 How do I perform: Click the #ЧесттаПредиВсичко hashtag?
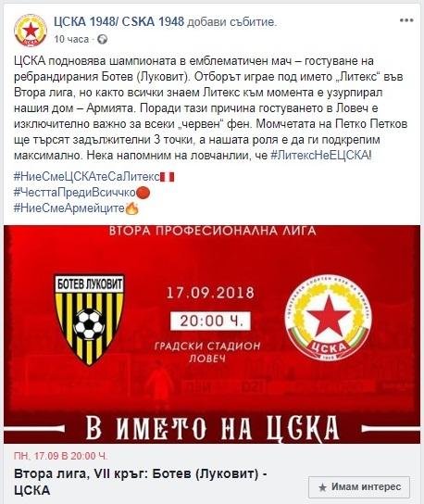(74, 192)
